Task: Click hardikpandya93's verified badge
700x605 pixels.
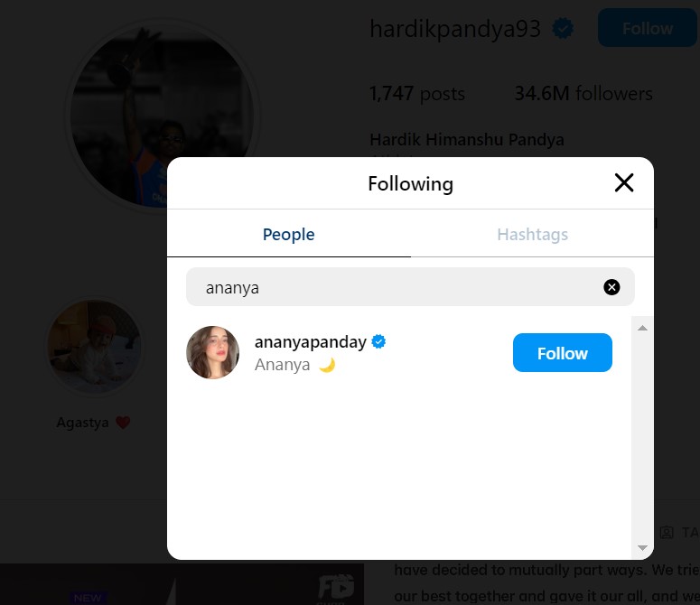Action: (563, 29)
